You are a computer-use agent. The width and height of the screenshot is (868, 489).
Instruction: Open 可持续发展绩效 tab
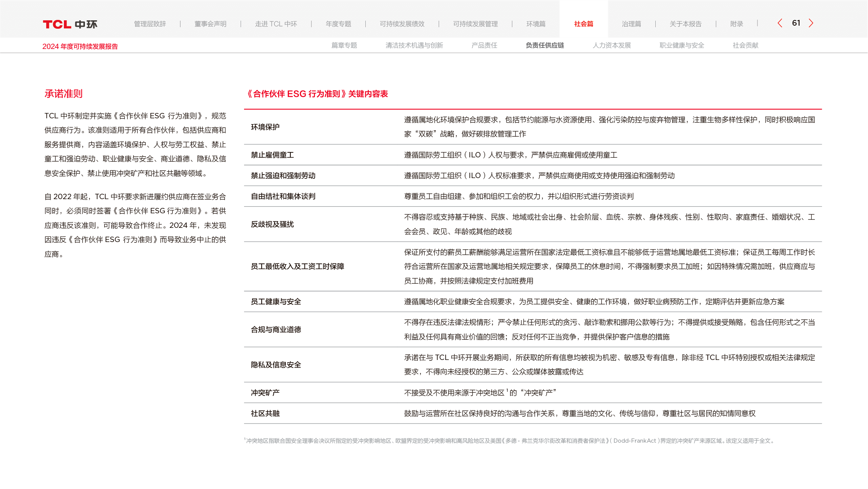pos(402,24)
